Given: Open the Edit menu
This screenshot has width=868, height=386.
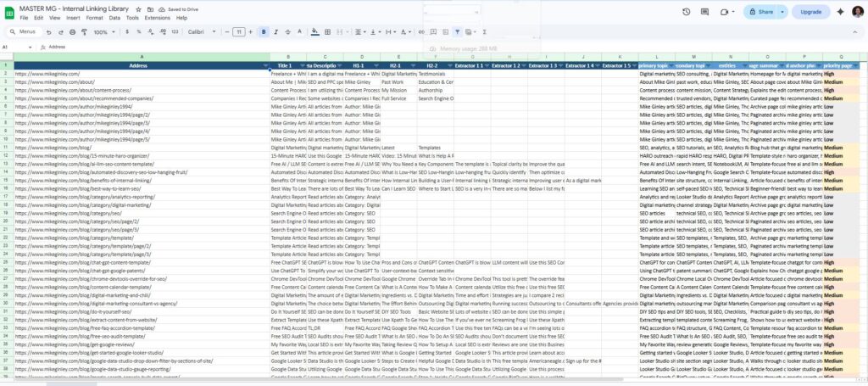Looking at the screenshot, I should click(x=38, y=18).
